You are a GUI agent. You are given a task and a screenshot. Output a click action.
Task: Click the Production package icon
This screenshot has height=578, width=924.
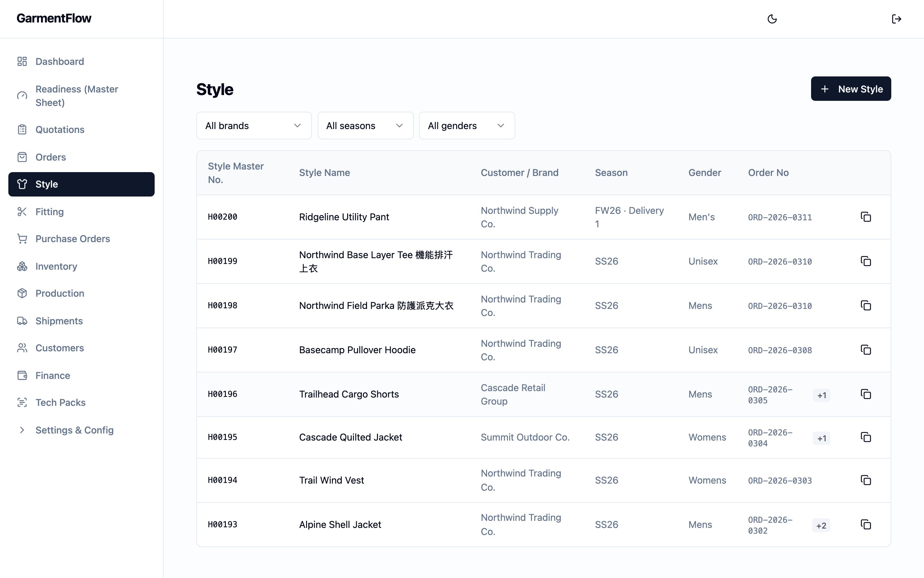pos(22,293)
